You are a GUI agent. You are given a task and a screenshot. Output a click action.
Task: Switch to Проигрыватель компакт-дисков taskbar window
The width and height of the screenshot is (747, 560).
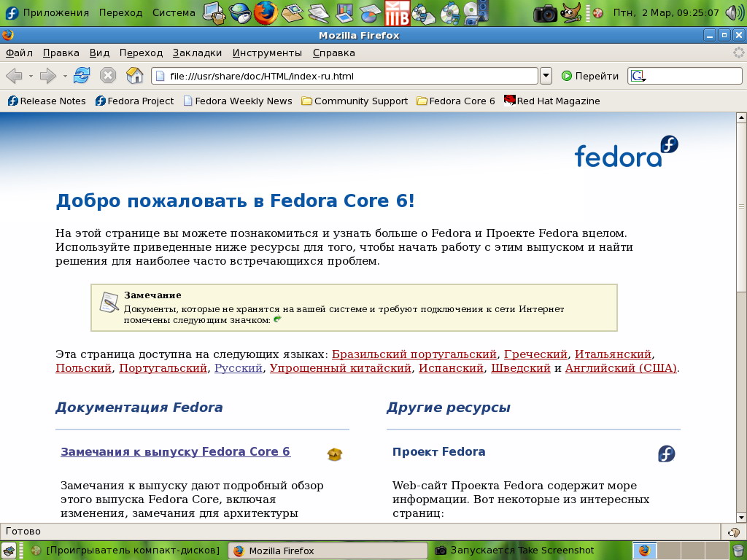(125, 551)
